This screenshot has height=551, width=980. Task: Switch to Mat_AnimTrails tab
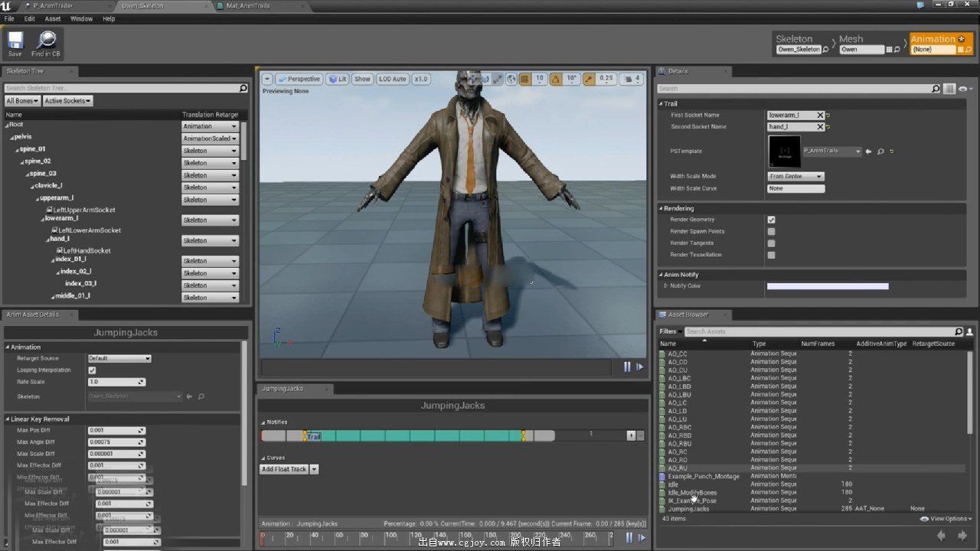click(x=248, y=5)
